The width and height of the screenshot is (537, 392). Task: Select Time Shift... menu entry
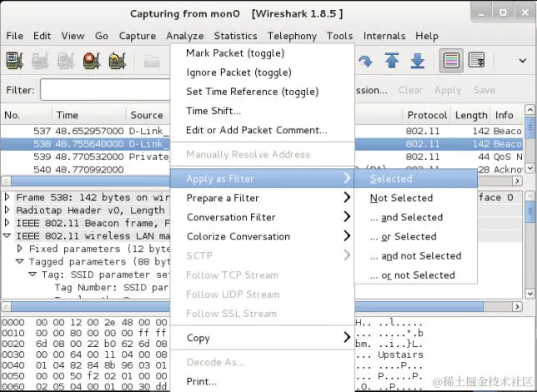(x=263, y=111)
